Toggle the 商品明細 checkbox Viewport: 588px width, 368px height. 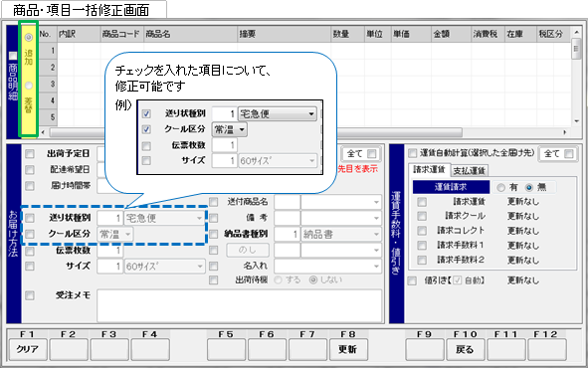pyautogui.click(x=13, y=56)
